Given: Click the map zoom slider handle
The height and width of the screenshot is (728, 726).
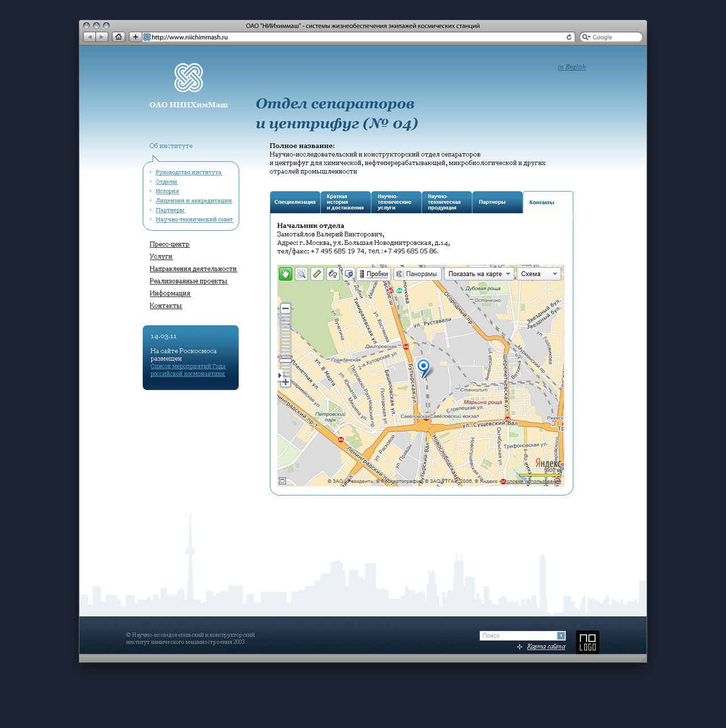Looking at the screenshot, I should click(x=285, y=360).
